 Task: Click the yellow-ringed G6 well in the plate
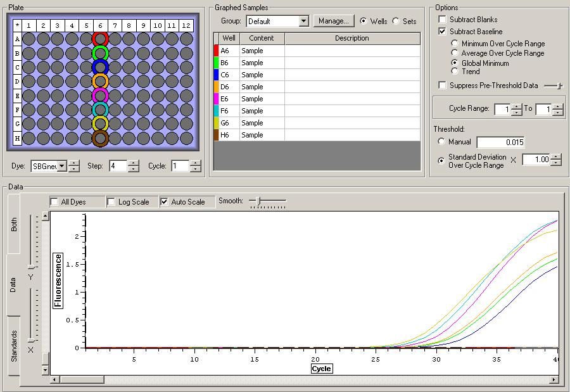point(100,123)
